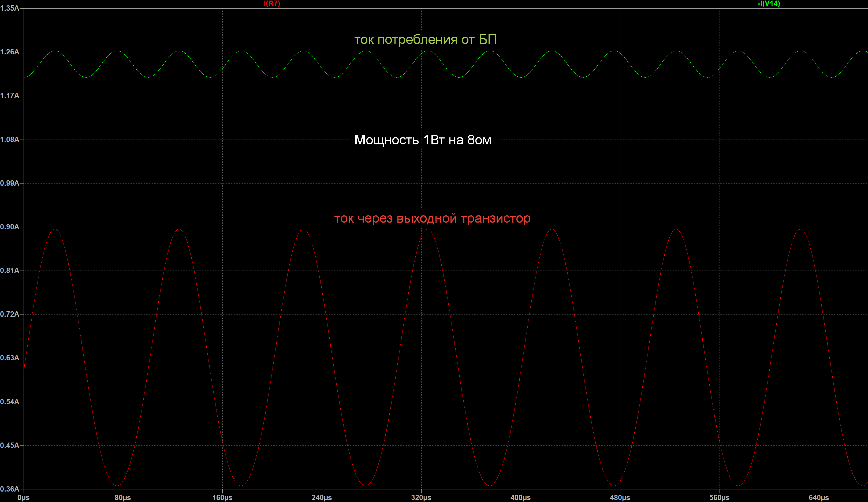Click the 160µs time axis label
The height and width of the screenshot is (502, 868).
pyautogui.click(x=222, y=497)
